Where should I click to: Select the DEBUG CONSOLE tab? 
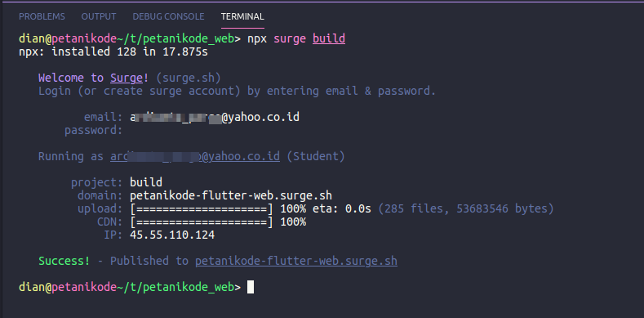point(168,16)
